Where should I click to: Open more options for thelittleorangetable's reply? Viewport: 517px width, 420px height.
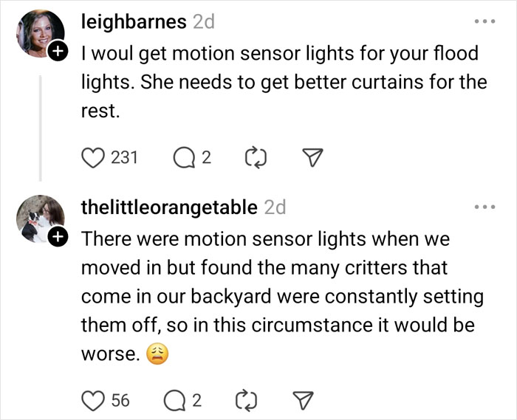[484, 208]
